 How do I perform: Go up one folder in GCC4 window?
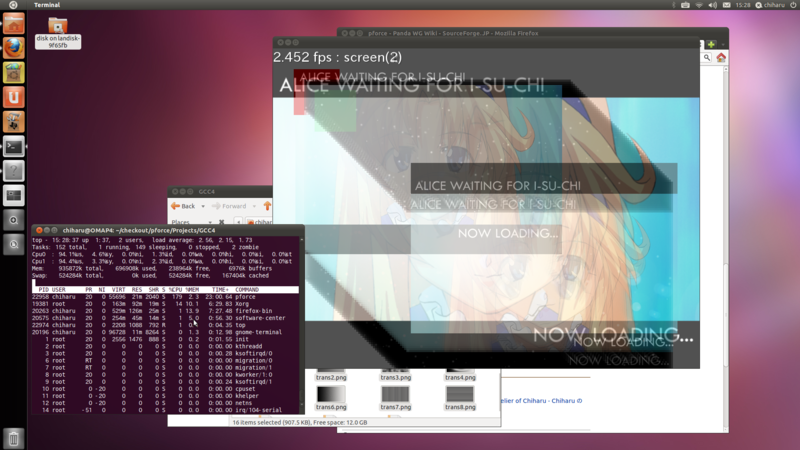pos(267,206)
